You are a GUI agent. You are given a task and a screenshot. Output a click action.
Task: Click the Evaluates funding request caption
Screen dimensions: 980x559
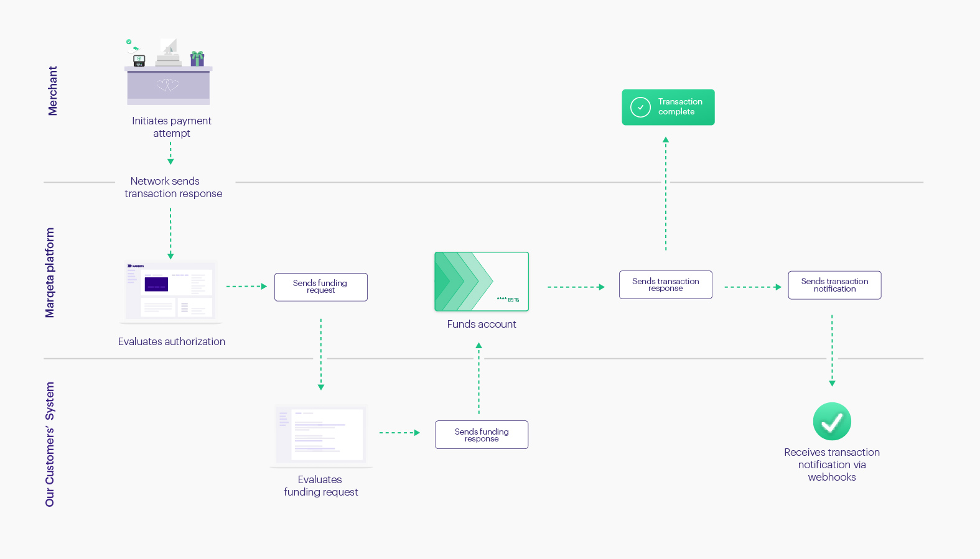click(320, 486)
